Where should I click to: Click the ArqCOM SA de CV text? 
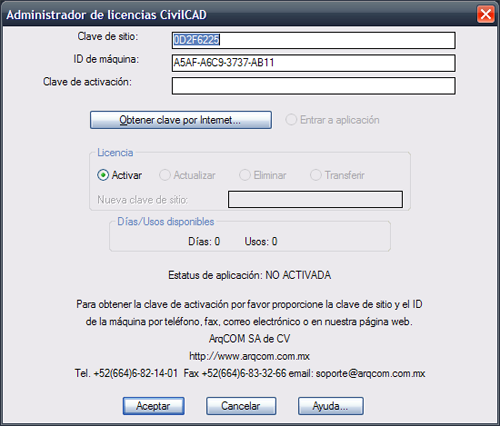click(250, 339)
